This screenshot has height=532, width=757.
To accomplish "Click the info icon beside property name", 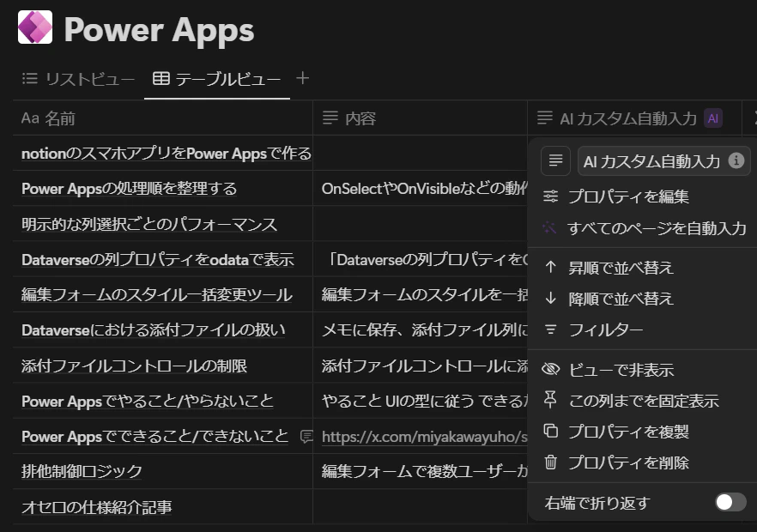I will point(736,160).
